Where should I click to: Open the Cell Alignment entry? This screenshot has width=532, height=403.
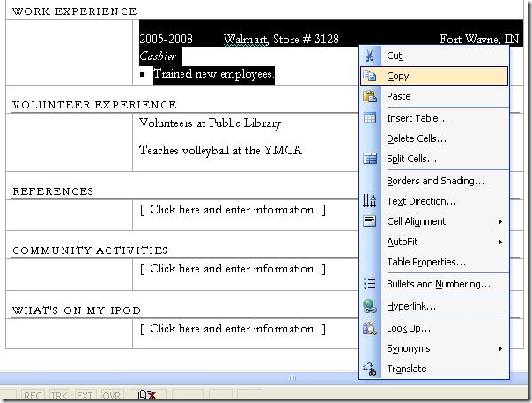[434, 221]
